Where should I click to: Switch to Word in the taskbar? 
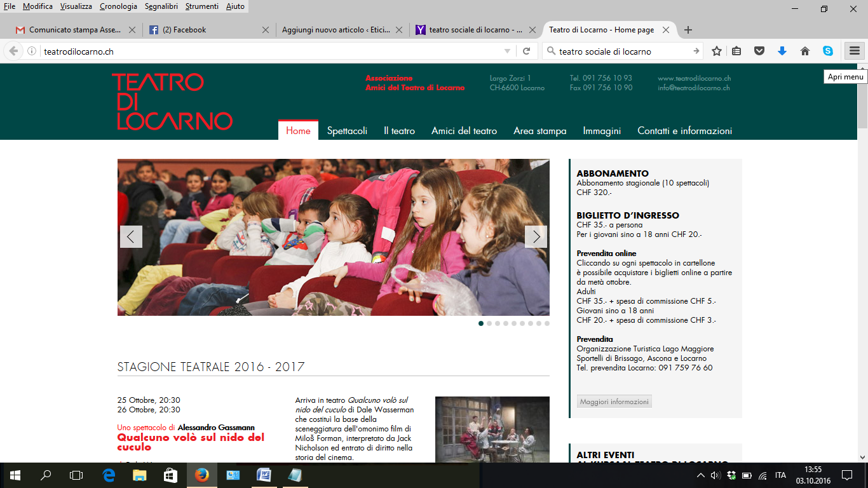click(x=264, y=475)
